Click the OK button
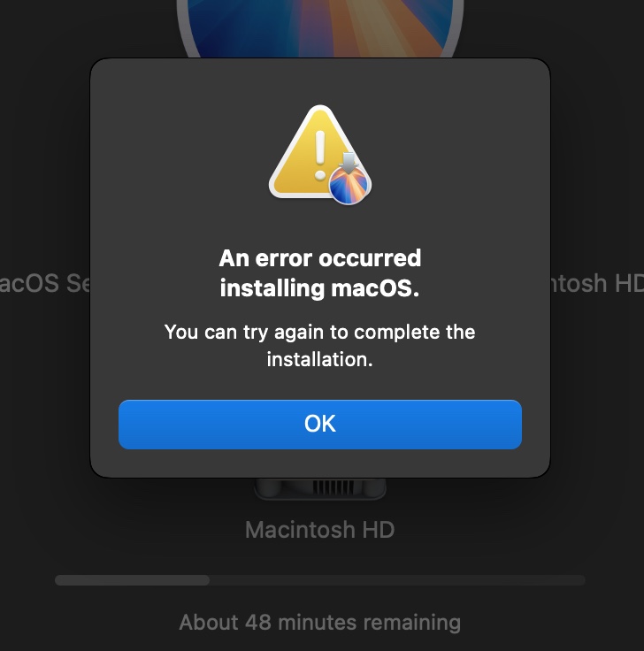 [x=319, y=425]
